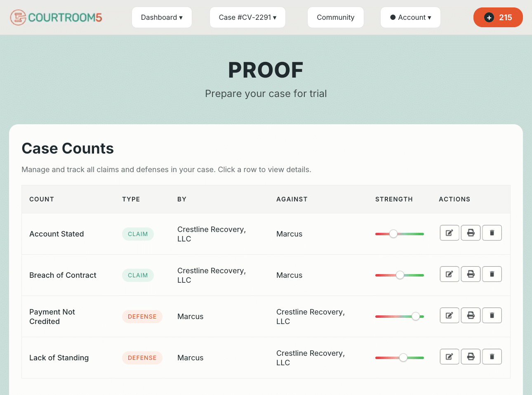
Task: Expand the Case #CV-2291 dropdown
Action: tap(247, 17)
